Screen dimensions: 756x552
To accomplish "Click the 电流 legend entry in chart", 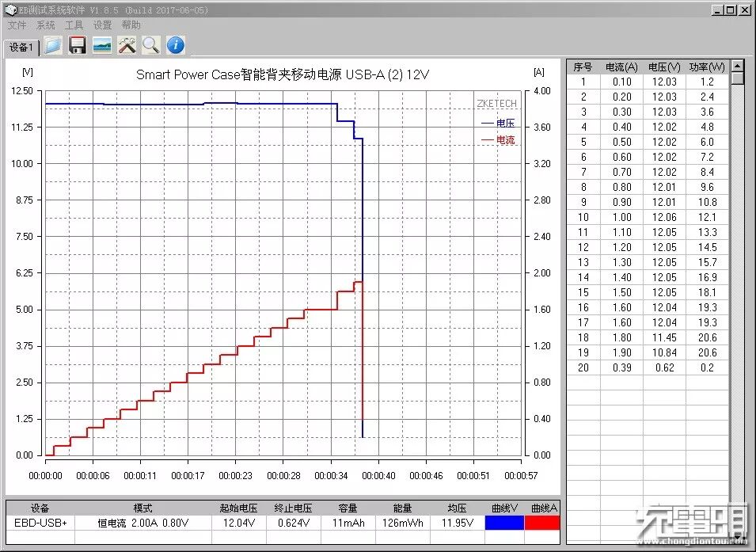I will (x=498, y=140).
